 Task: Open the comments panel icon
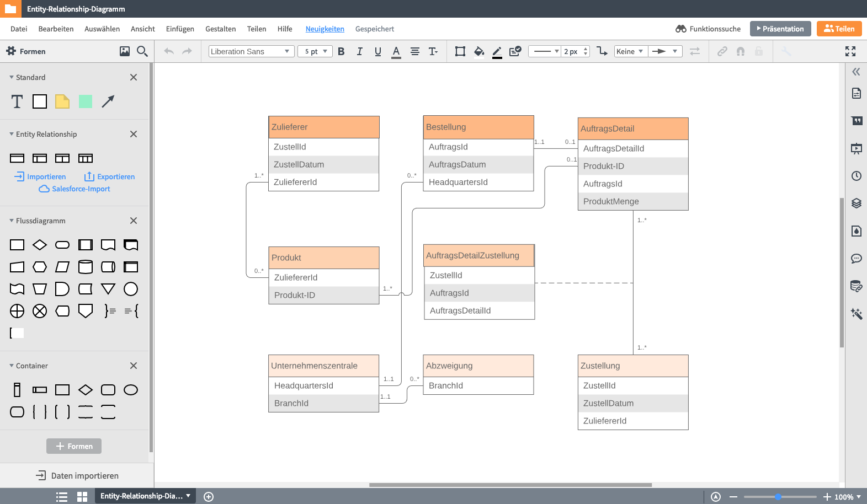856,258
